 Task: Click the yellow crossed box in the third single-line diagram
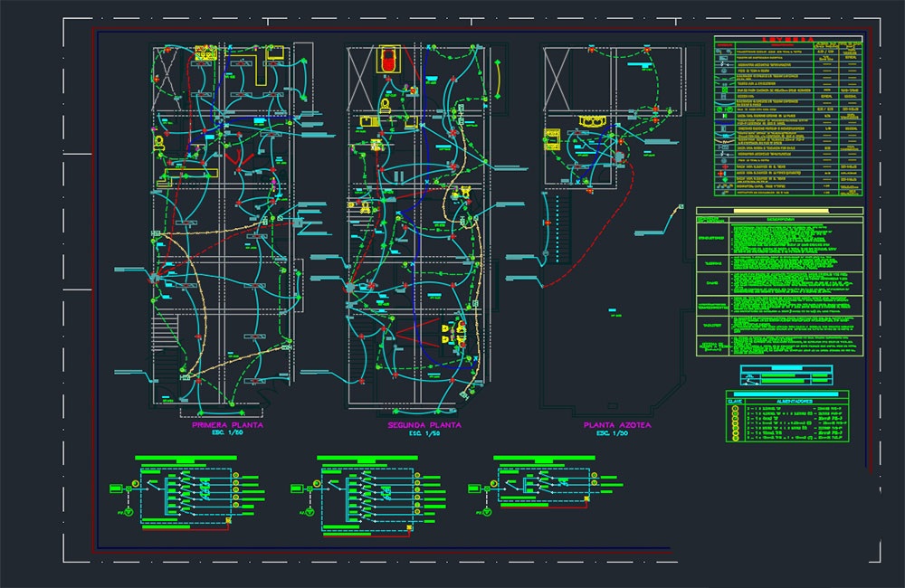point(587,498)
